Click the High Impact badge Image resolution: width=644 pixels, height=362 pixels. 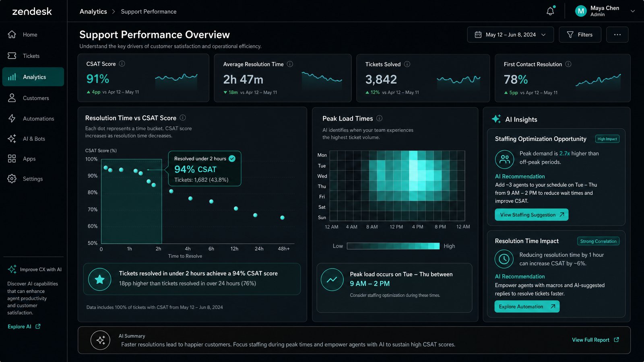pos(607,139)
